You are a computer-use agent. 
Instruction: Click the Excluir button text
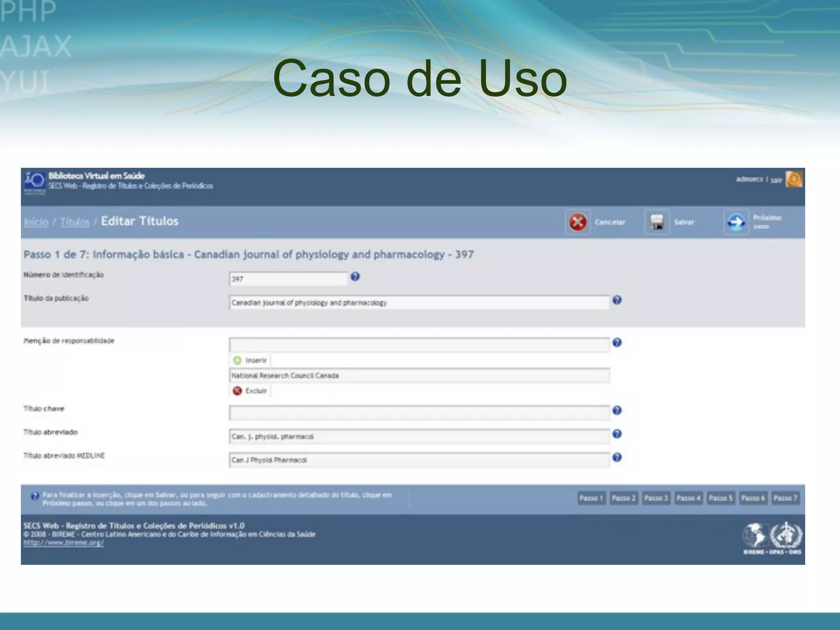tap(256, 391)
